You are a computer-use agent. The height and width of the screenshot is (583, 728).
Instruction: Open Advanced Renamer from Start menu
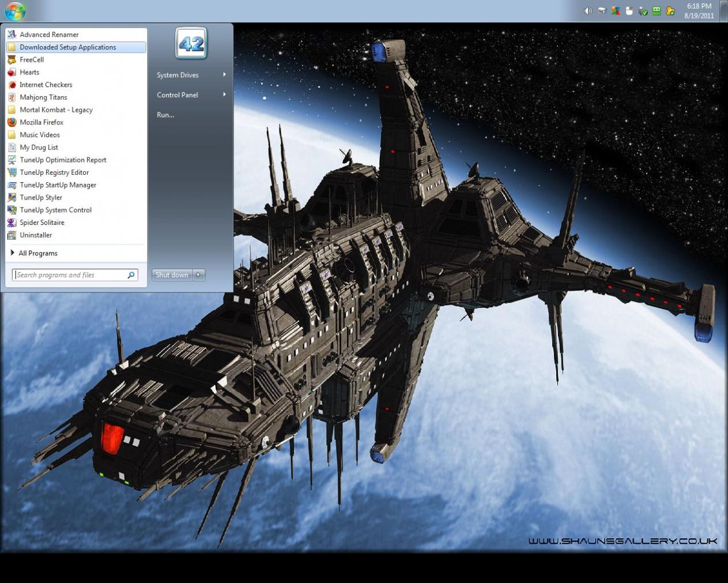(76, 35)
